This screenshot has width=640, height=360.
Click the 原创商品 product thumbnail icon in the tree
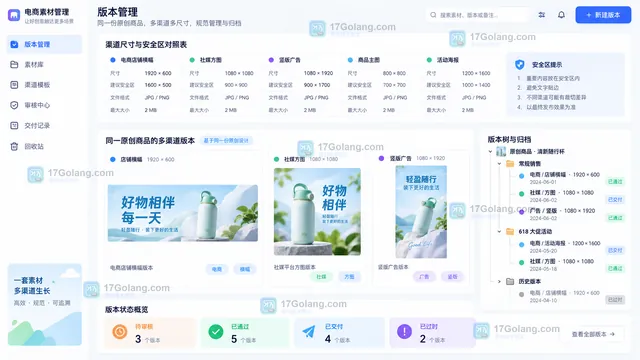click(501, 151)
